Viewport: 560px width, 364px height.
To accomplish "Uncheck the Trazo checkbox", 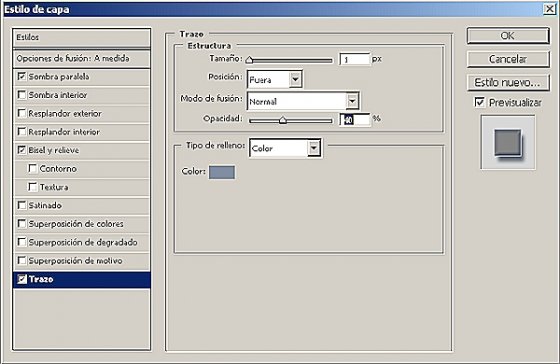I will (x=22, y=279).
